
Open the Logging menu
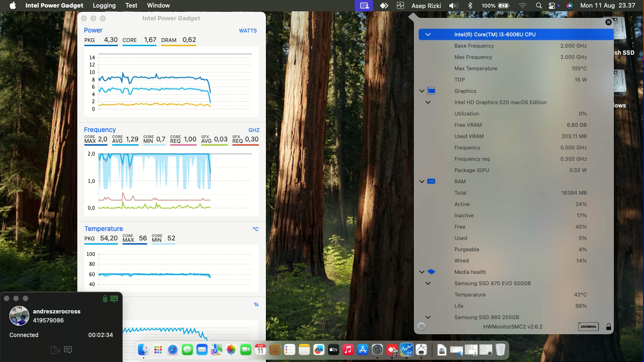coord(104,6)
